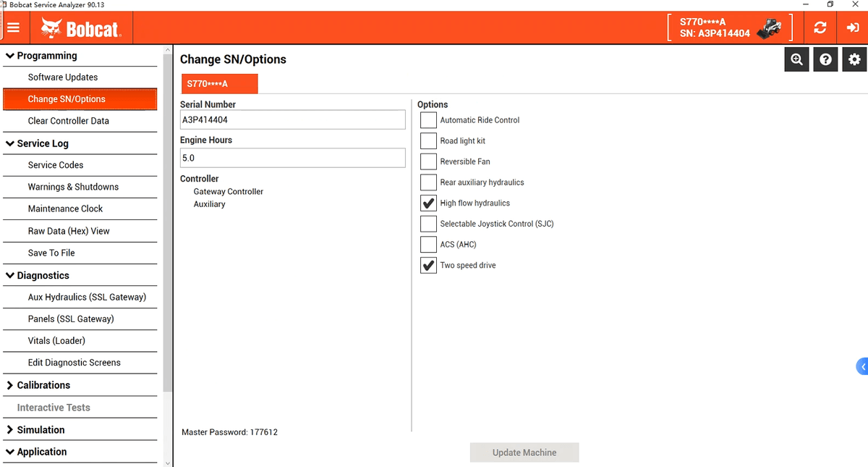
Task: Collapse the Programming section
Action: click(x=10, y=56)
